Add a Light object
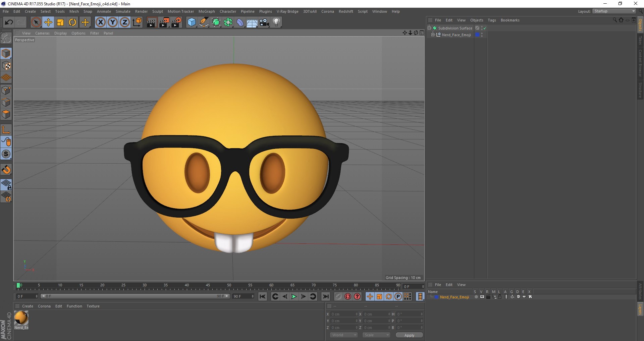The image size is (644, 341). pyautogui.click(x=276, y=22)
